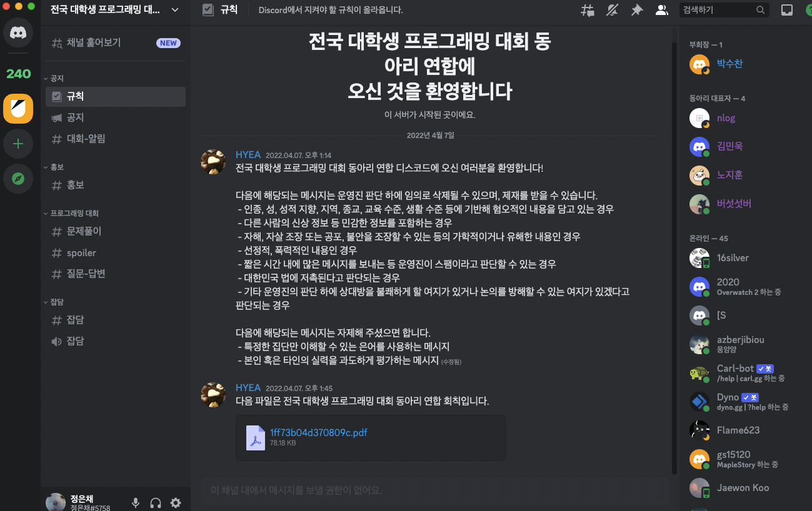Open server dropdown next to server name
This screenshot has height=511, width=812.
pyautogui.click(x=174, y=10)
